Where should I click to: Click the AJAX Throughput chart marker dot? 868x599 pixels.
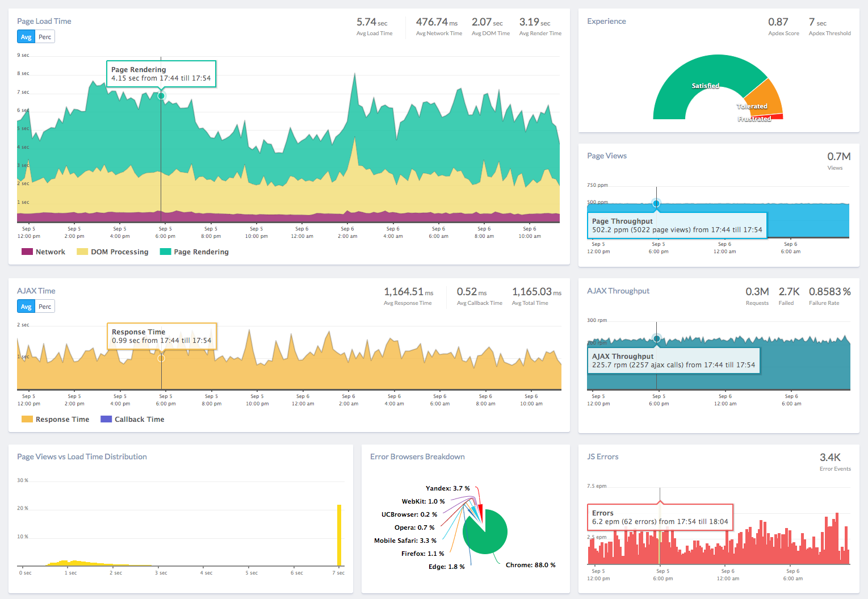(x=657, y=338)
